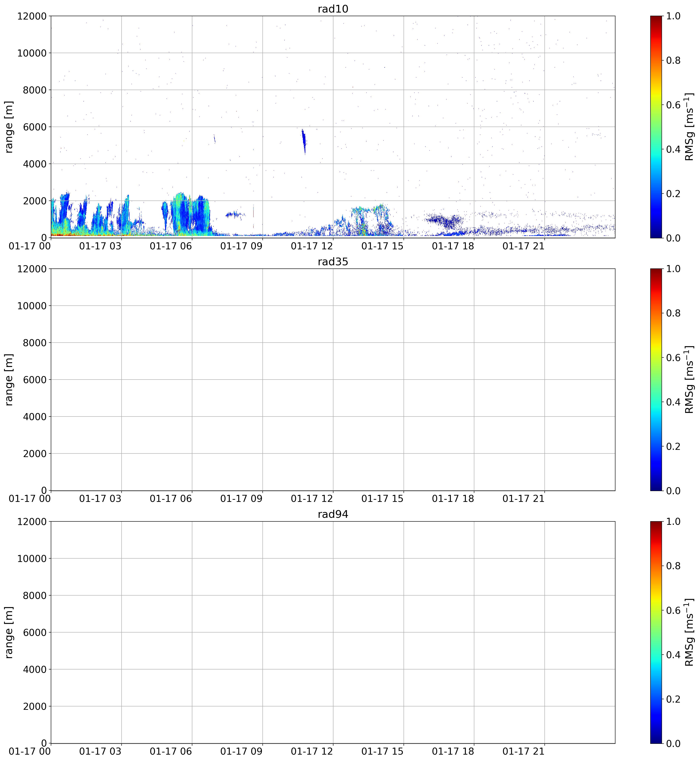Screen dimensions: 700x761
Task: Click the 0.6 tick on the rad10 colorbar
Action: click(x=673, y=105)
